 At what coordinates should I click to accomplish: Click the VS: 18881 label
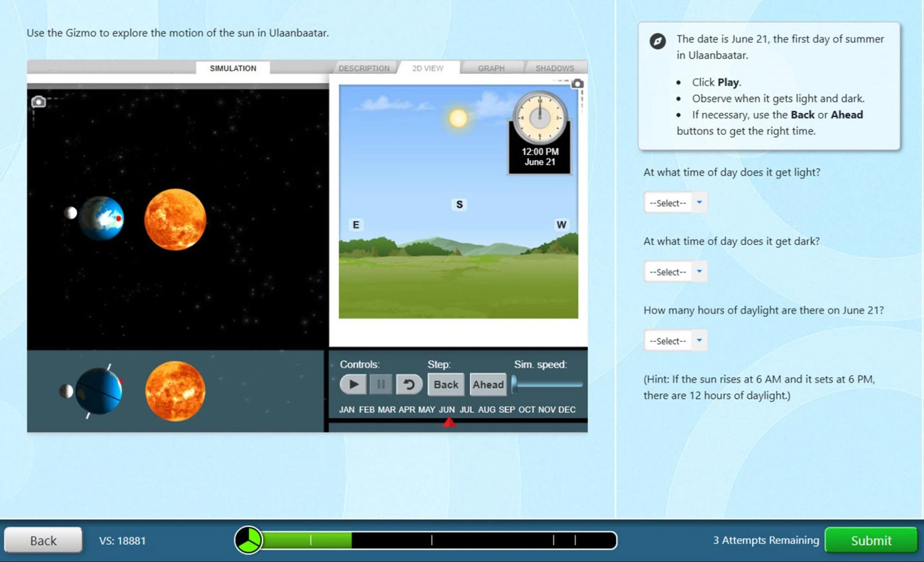pyautogui.click(x=122, y=540)
